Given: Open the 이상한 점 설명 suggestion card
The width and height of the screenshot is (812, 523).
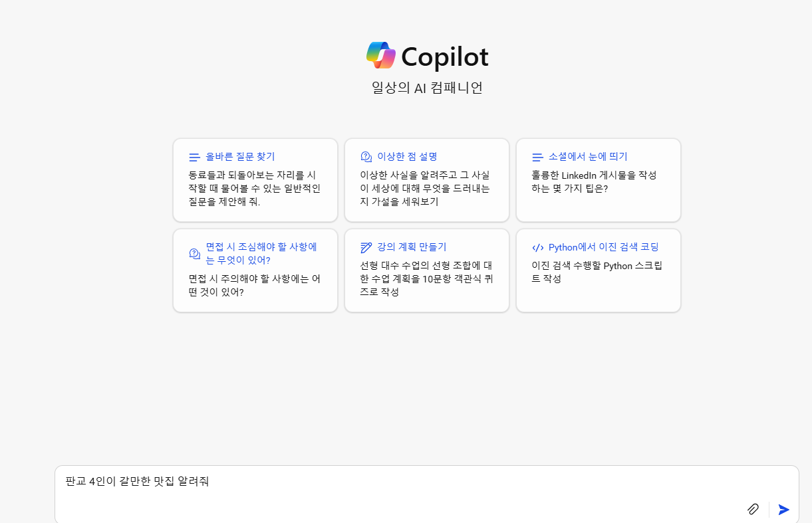Looking at the screenshot, I should [427, 180].
